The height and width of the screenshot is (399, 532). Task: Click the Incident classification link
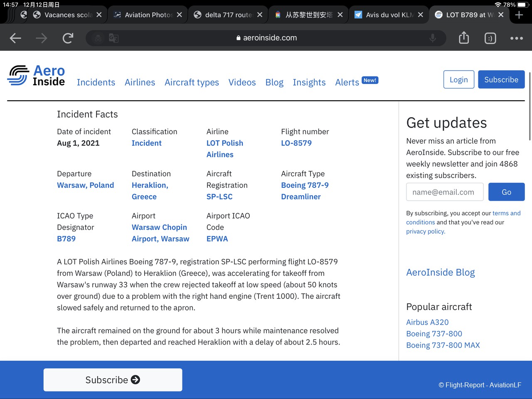coord(146,143)
